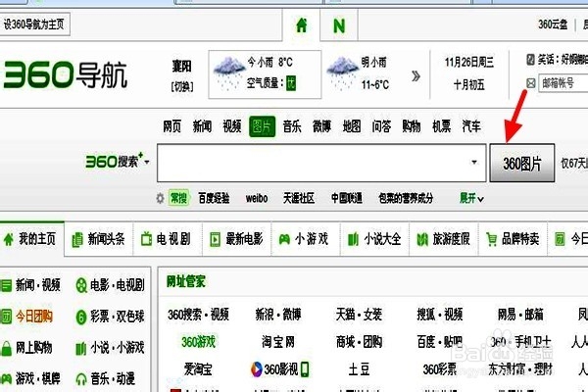Open the 土豆 site link
Screen dimensions: 588x392
click(359, 369)
